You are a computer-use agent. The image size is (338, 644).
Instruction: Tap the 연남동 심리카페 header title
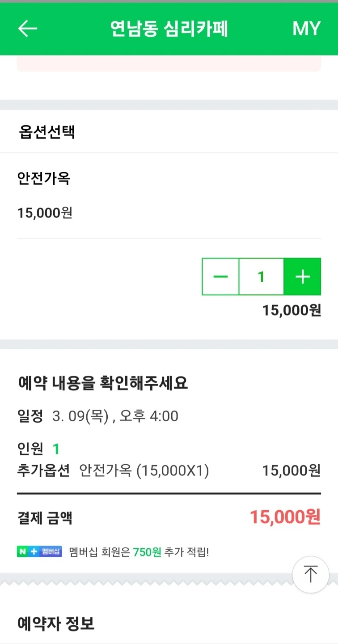(169, 29)
